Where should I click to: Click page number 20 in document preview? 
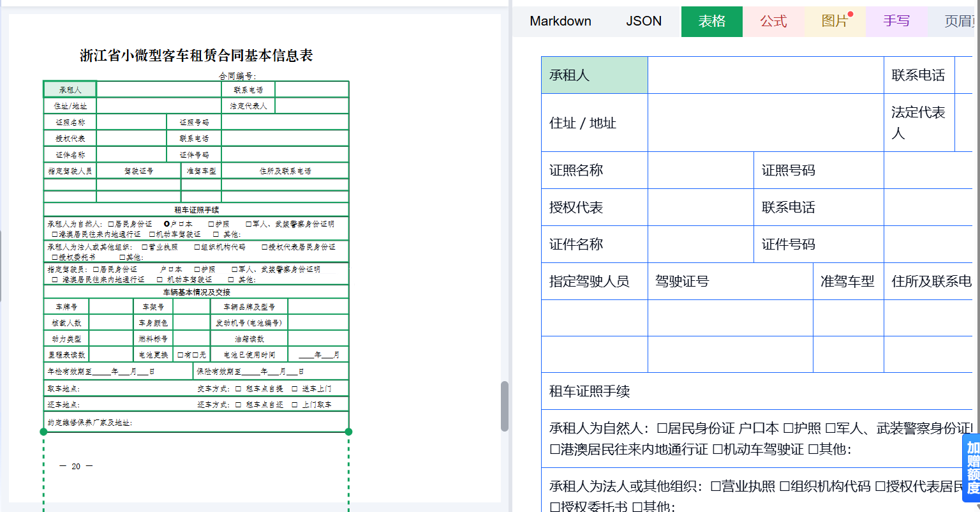click(x=76, y=466)
